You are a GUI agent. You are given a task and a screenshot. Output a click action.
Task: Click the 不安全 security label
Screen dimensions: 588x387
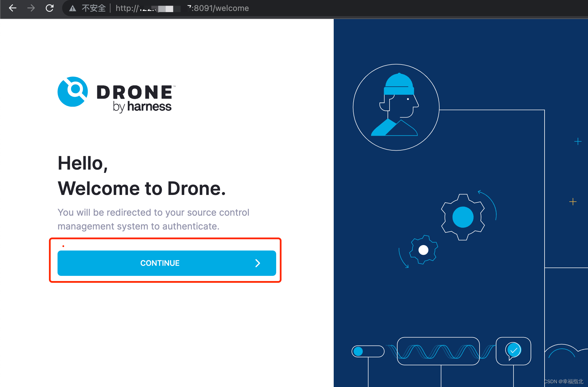coord(94,8)
